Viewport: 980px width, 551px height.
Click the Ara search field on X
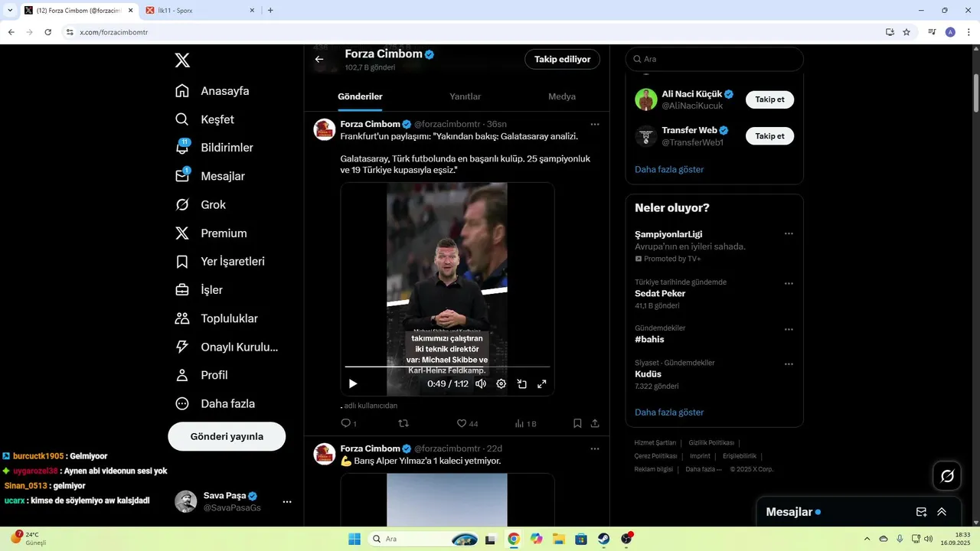point(714,59)
